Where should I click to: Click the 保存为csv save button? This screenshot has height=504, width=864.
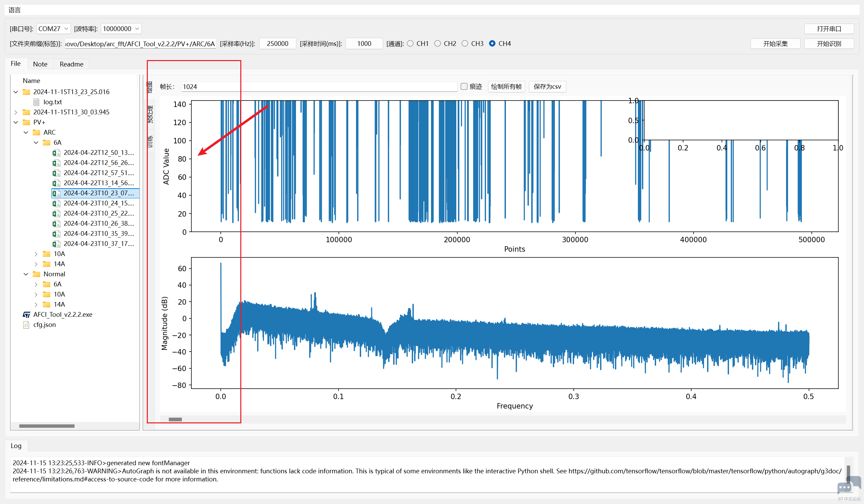pos(547,87)
